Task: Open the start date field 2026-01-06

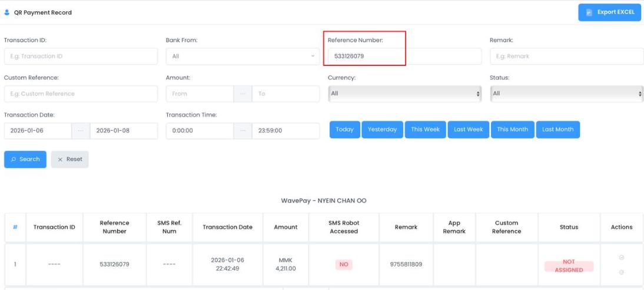Action: click(38, 131)
